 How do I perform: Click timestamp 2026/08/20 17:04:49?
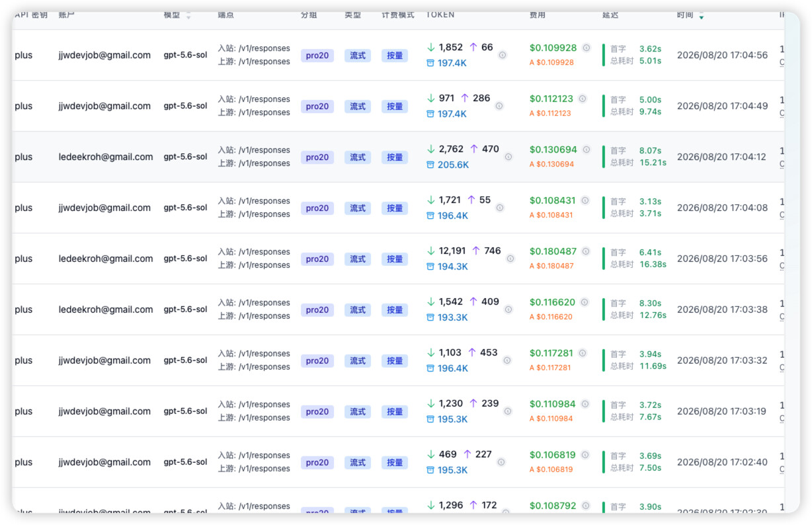coord(722,106)
